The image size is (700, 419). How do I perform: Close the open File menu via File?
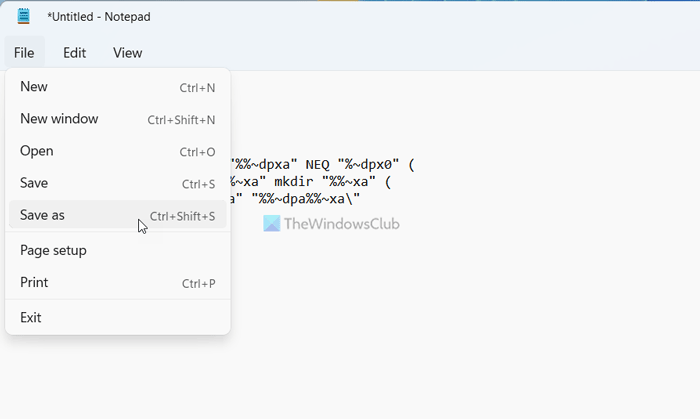(24, 53)
